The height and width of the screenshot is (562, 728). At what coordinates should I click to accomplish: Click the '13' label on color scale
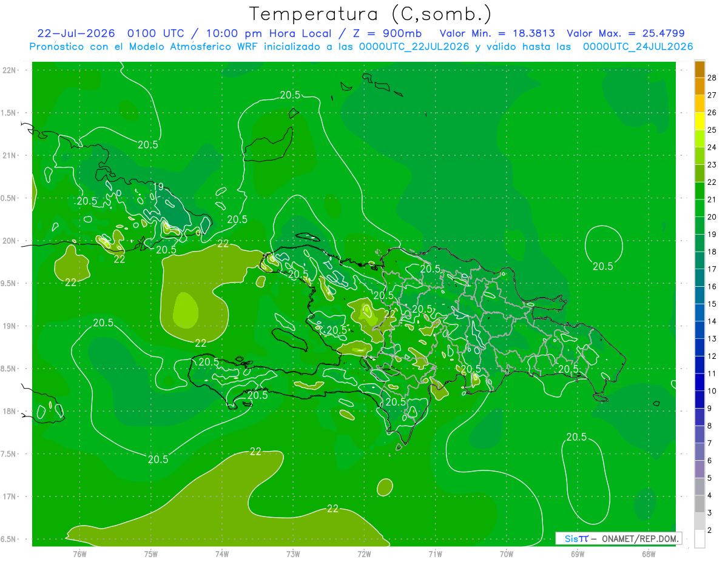pos(712,339)
